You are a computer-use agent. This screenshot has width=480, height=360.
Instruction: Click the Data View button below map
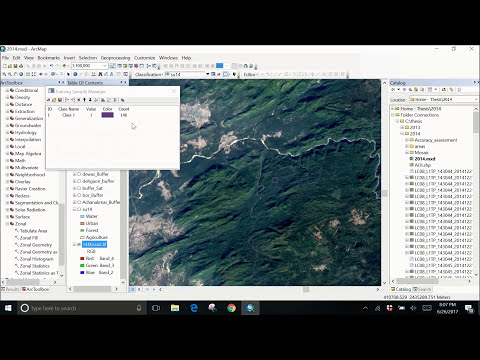coord(132,289)
